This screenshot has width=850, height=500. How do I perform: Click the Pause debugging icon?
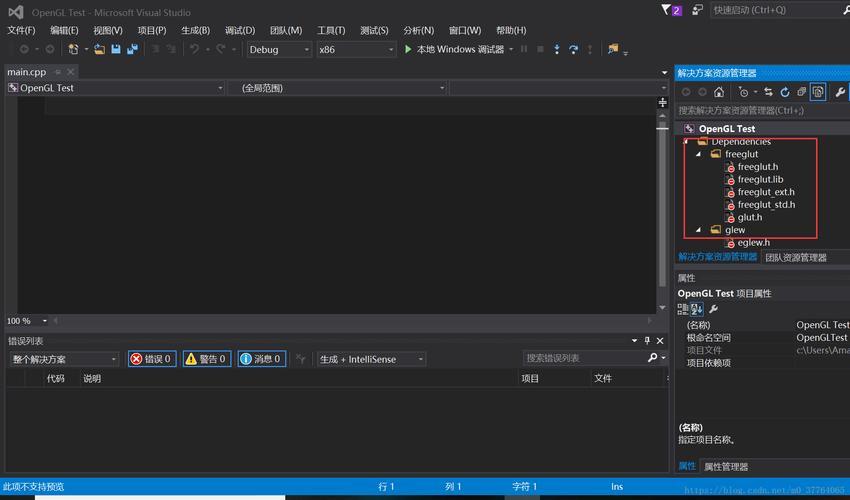coord(524,49)
